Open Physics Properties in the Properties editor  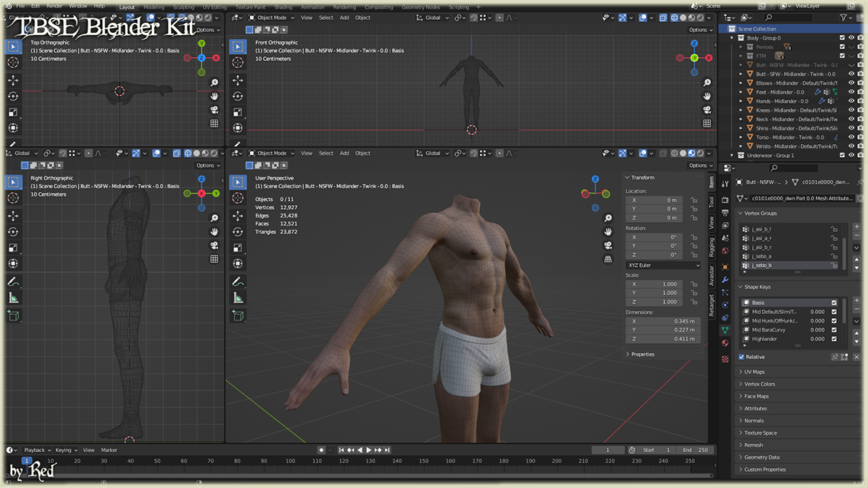[724, 304]
